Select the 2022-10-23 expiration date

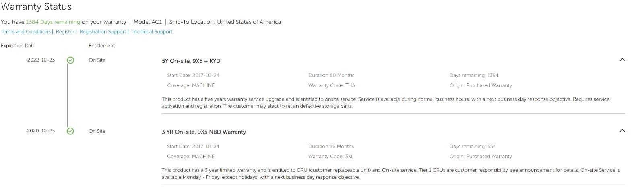click(41, 60)
